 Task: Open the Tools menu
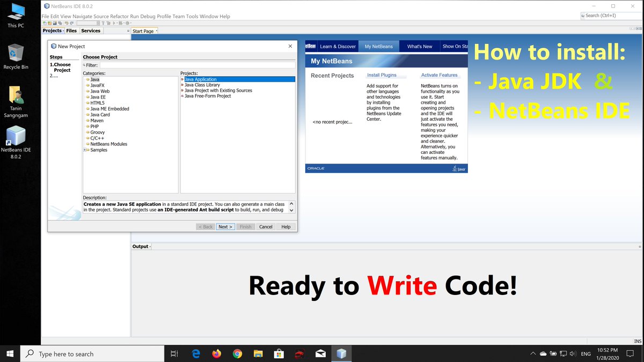point(192,16)
